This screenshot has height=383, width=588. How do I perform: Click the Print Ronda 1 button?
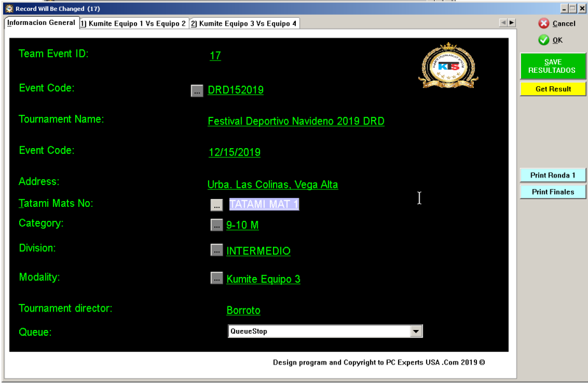coord(552,176)
